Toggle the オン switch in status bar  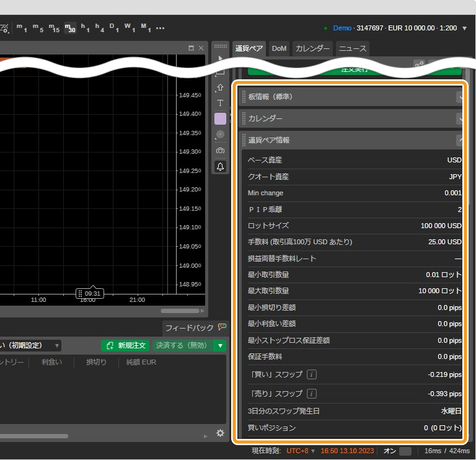[x=405, y=451]
